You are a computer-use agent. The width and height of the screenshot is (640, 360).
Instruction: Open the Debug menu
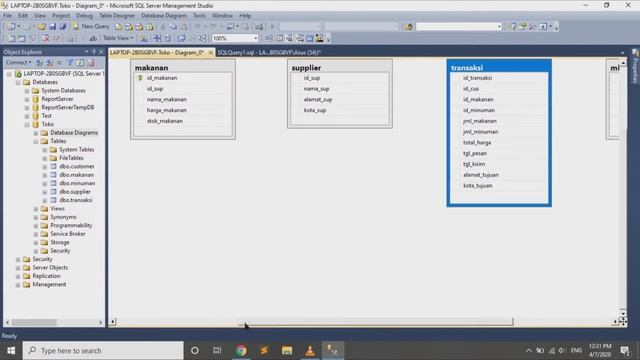tap(84, 16)
